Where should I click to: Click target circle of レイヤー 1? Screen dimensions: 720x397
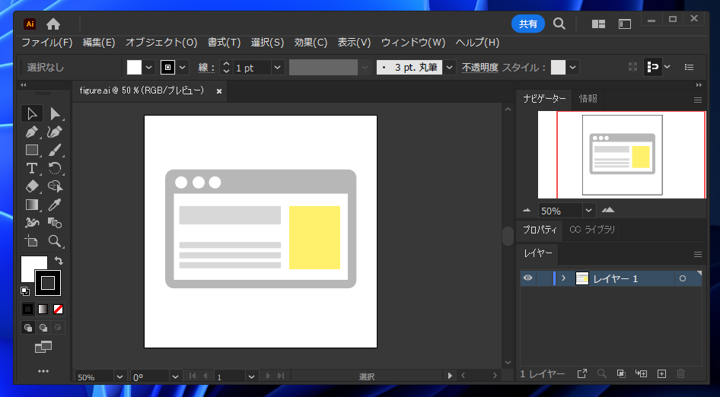coord(683,279)
